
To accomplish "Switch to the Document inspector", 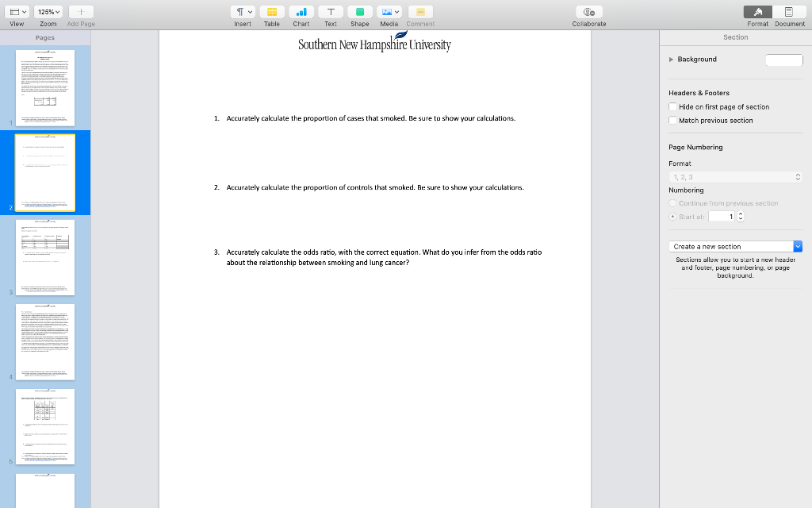I will [x=789, y=12].
